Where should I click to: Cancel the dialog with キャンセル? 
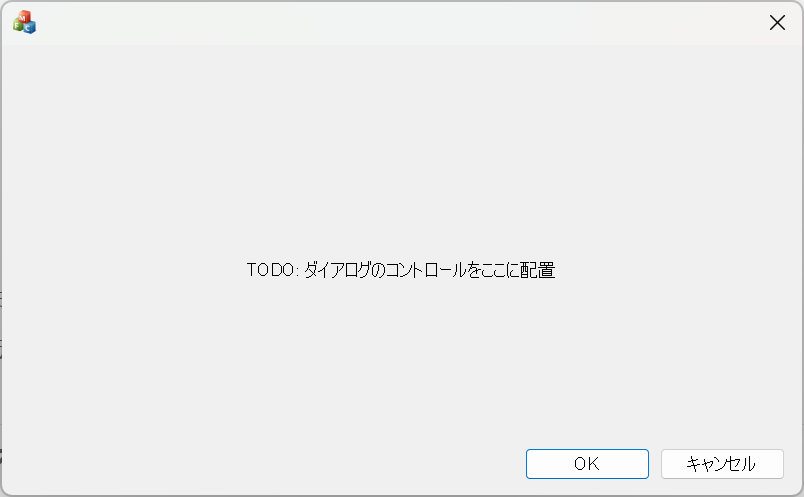click(x=722, y=464)
